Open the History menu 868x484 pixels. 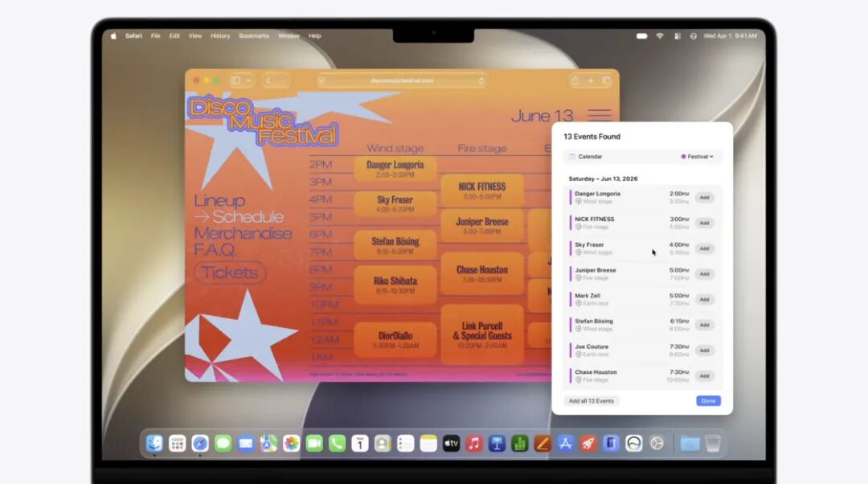(x=220, y=36)
